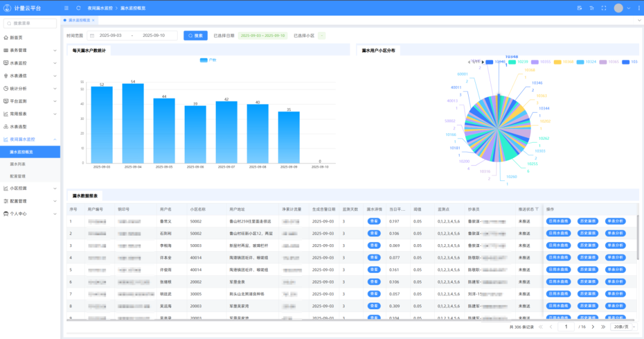Click the refresh icon in the top bar
The width and height of the screenshot is (644, 339).
[x=79, y=8]
